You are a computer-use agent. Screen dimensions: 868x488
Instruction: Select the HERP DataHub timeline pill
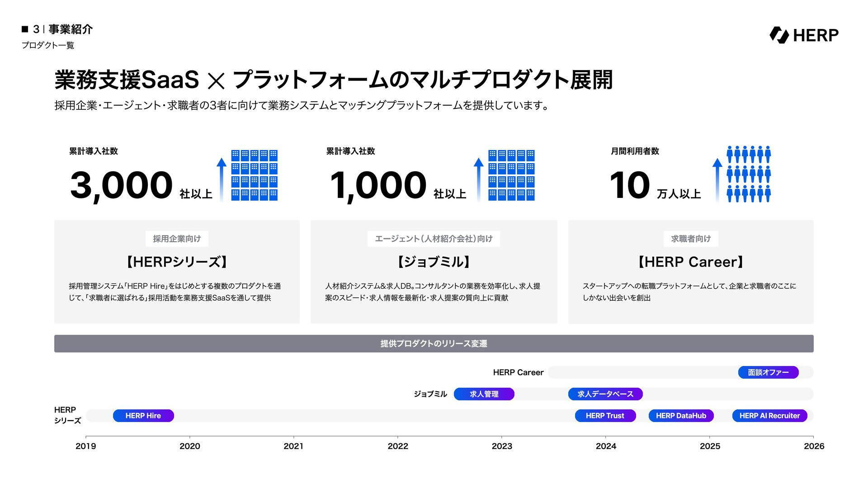(x=681, y=416)
